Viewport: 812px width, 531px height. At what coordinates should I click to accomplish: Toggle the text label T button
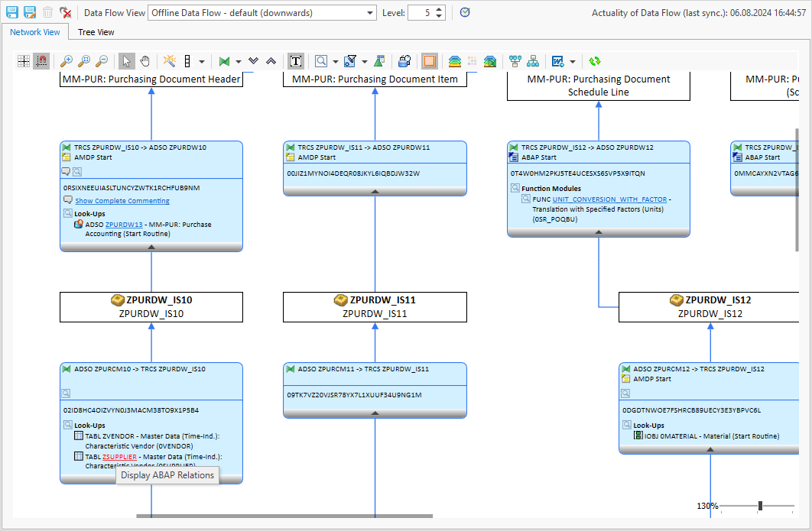pyautogui.click(x=296, y=61)
